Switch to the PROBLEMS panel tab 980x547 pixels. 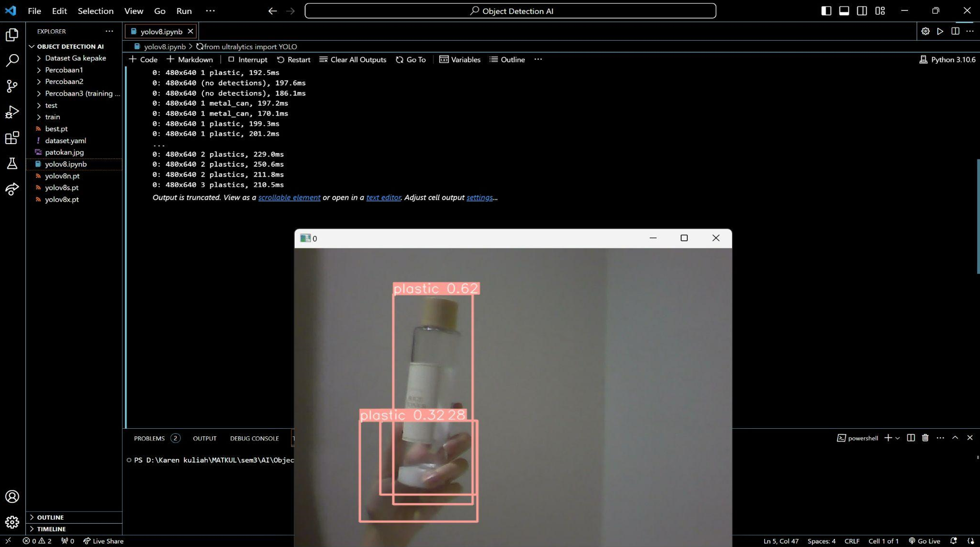pos(157,438)
